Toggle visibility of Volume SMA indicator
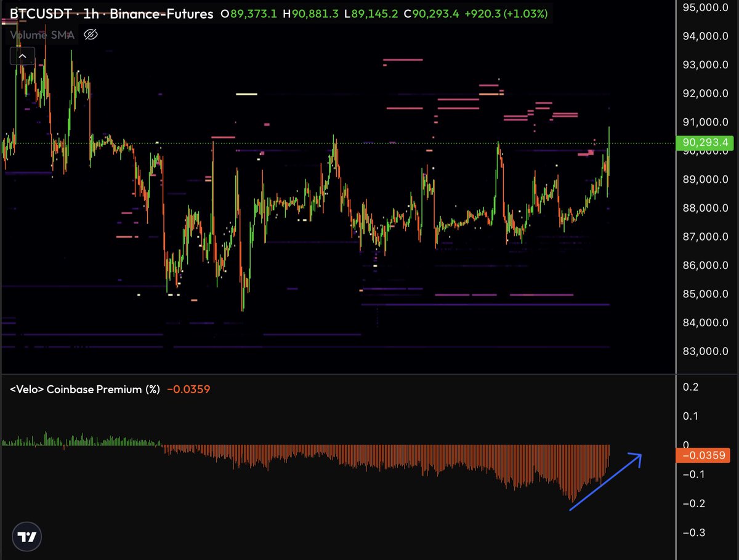The image size is (739, 560). 91,35
